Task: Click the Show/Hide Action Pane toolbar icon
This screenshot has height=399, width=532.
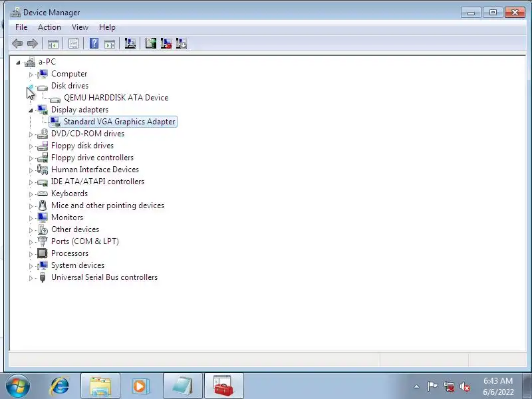Action: pos(110,43)
